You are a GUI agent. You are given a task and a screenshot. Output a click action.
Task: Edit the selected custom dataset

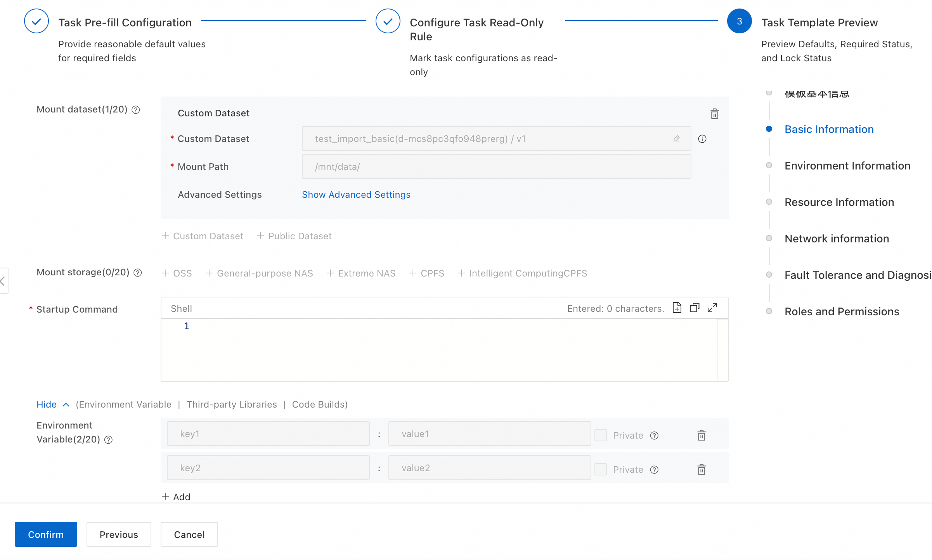point(676,139)
